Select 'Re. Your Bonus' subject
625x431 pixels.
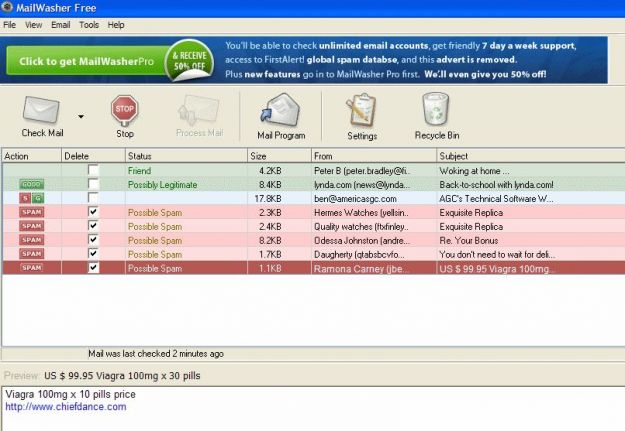pyautogui.click(x=469, y=240)
